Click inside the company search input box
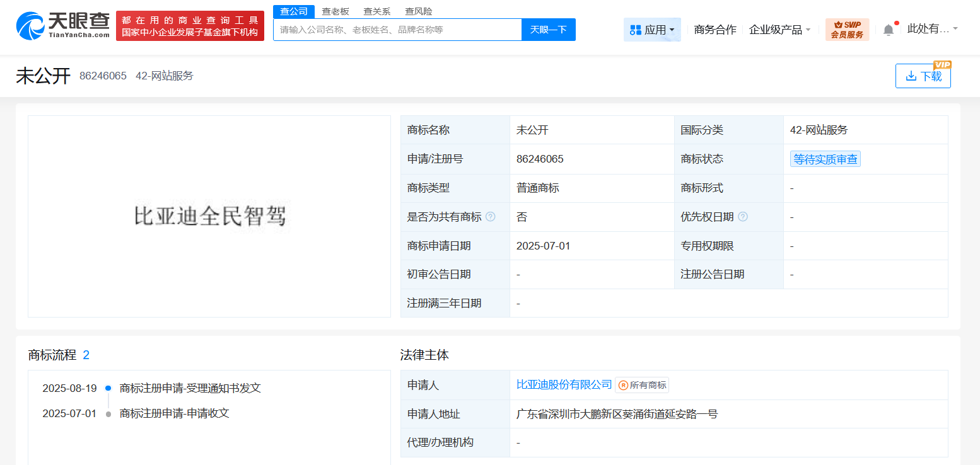Screen dimensions: 980x465 [396, 30]
